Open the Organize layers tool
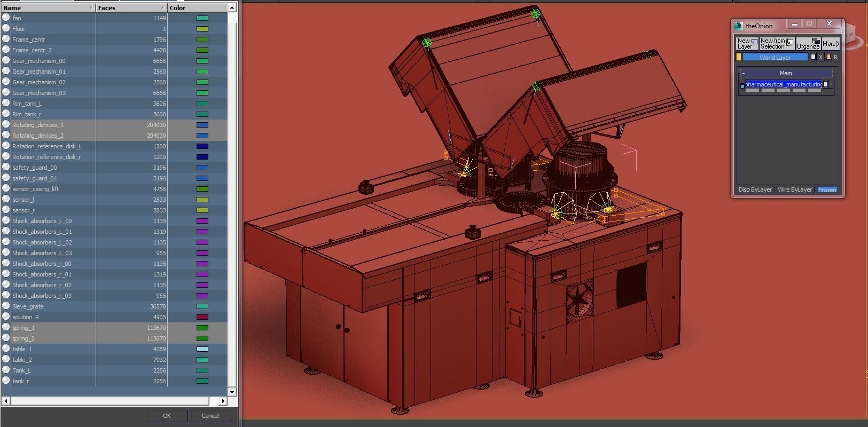The image size is (868, 427). [x=808, y=44]
